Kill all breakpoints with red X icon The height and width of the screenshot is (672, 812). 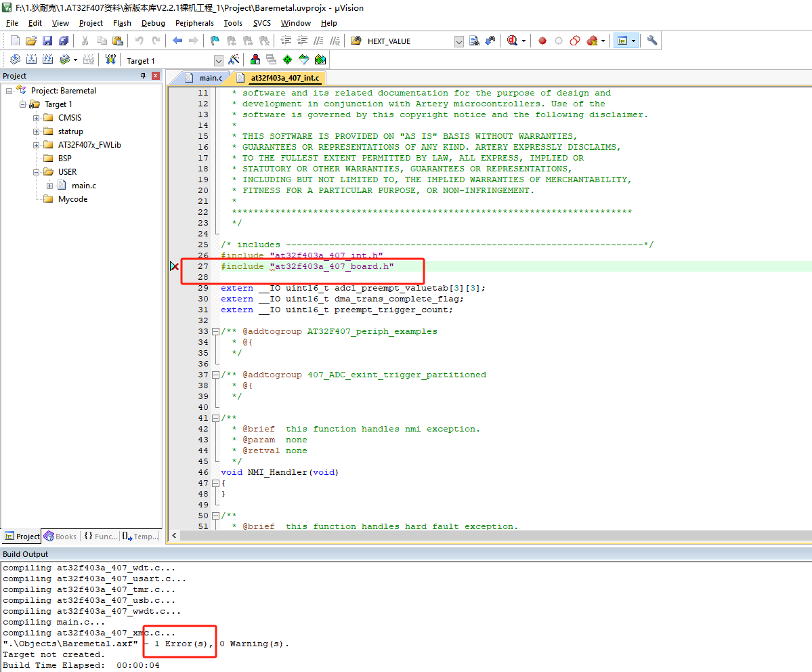click(x=592, y=41)
